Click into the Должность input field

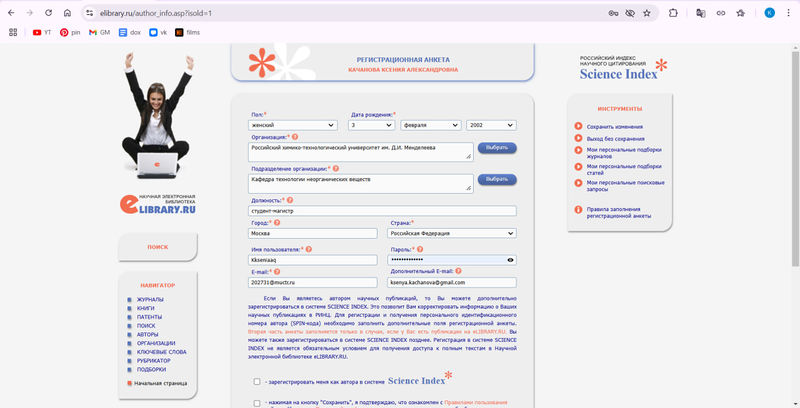(x=382, y=211)
